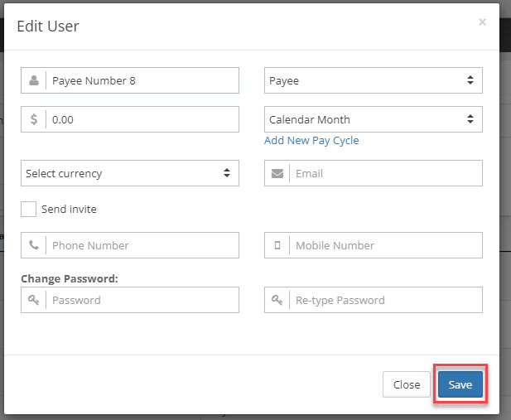Screen dimensions: 511x420
Task: Click the key icon beside Password
Action: [x=34, y=300]
